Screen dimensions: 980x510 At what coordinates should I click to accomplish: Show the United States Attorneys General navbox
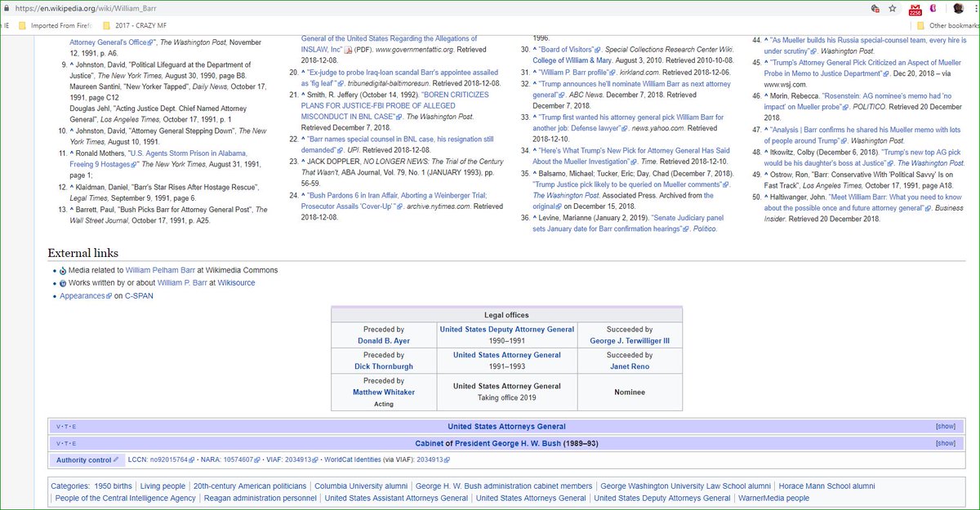click(x=945, y=427)
